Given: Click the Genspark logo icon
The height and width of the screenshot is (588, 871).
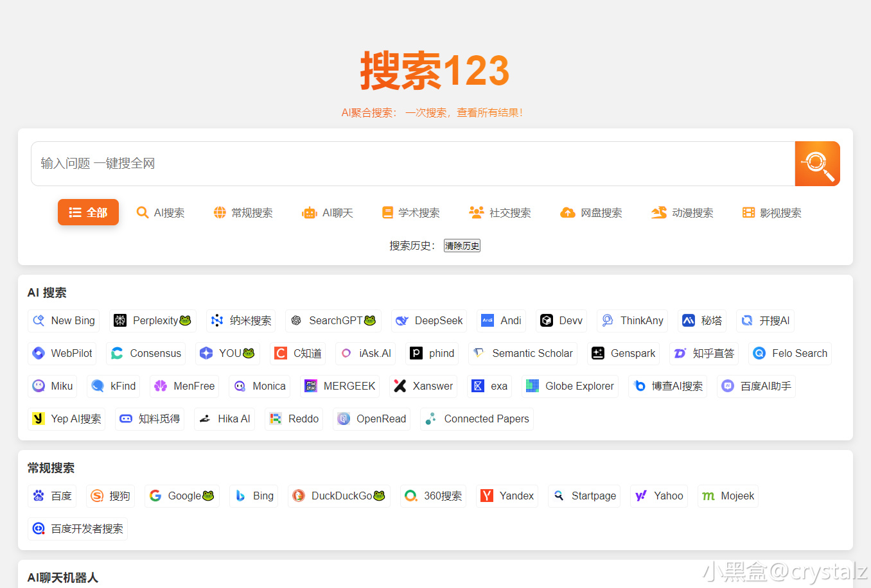Looking at the screenshot, I should 598,353.
